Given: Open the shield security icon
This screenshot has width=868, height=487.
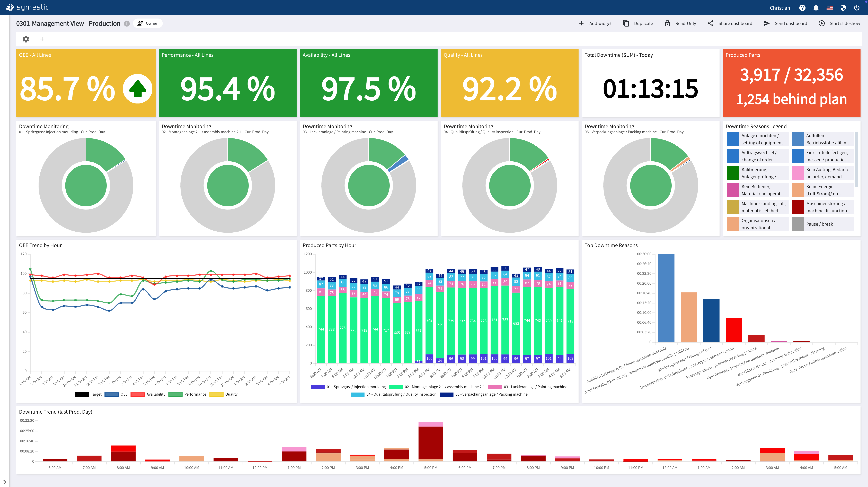Looking at the screenshot, I should tap(843, 8).
